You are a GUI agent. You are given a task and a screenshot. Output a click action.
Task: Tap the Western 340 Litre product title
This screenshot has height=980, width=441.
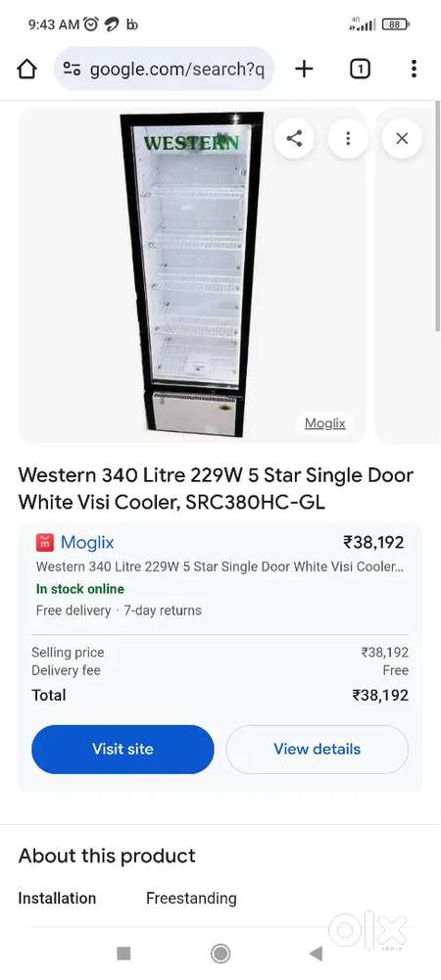(x=216, y=488)
